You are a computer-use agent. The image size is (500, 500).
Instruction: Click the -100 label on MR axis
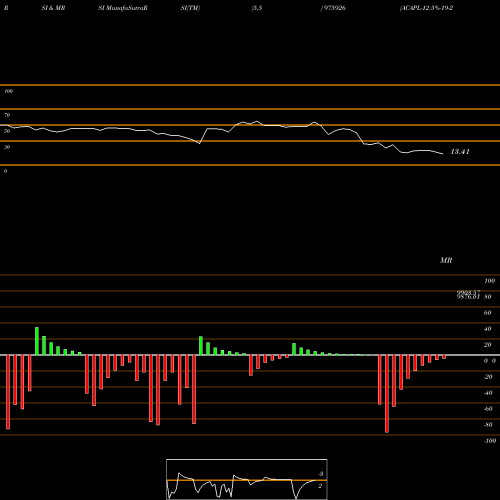point(490,441)
